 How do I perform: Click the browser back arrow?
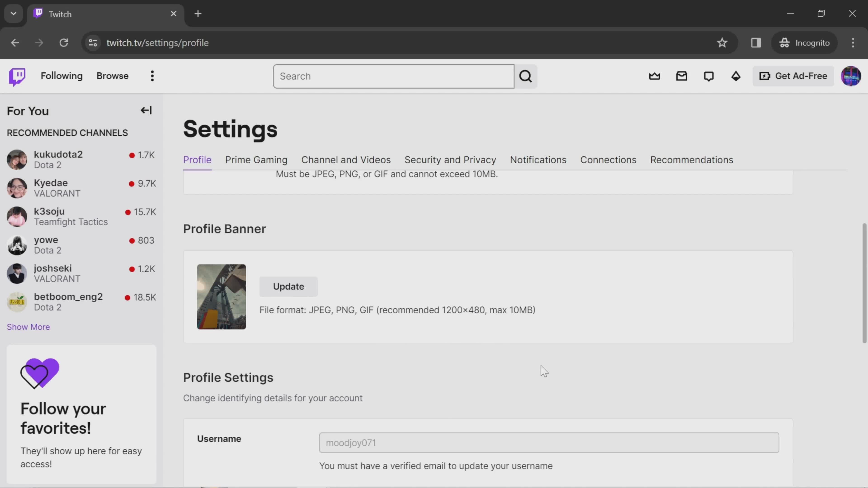15,43
